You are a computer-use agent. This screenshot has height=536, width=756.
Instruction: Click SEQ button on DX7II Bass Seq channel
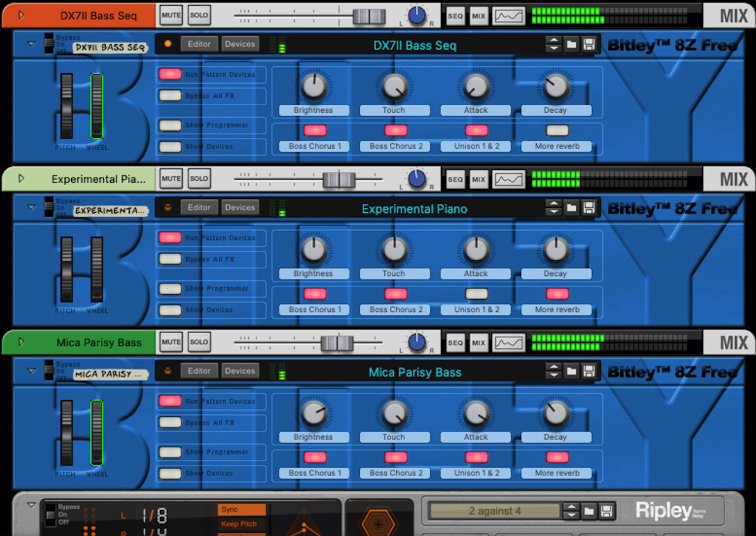[x=455, y=16]
